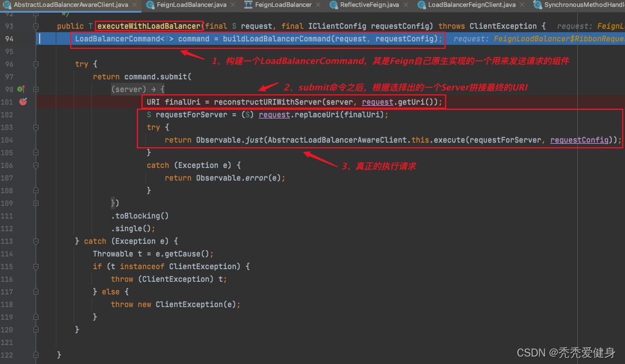Close the AbstractLoadBalancerAwareClient.java tab
The height and width of the screenshot is (364, 625).
click(135, 5)
